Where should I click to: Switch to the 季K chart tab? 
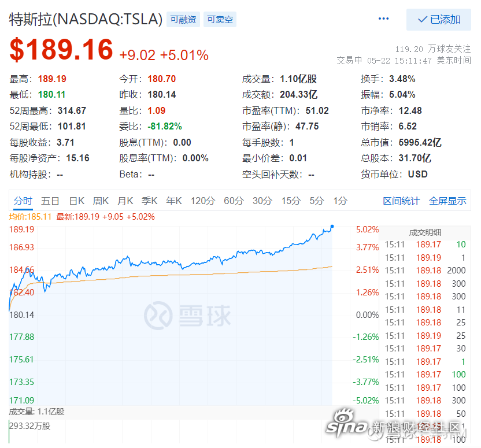point(149,201)
